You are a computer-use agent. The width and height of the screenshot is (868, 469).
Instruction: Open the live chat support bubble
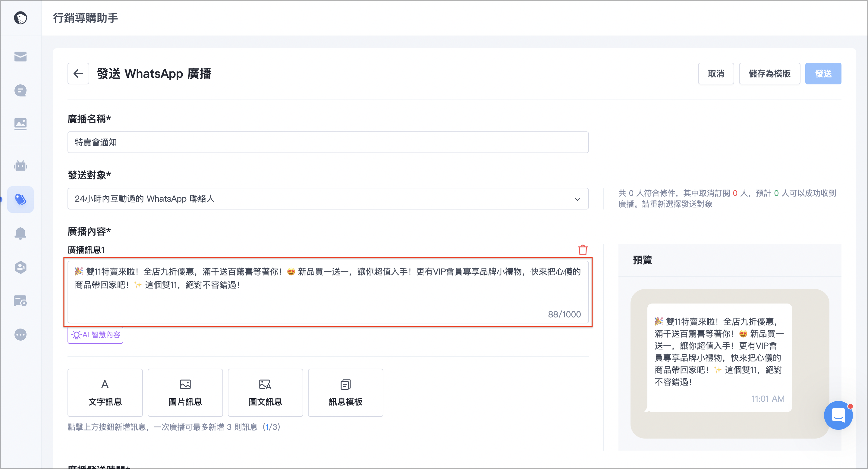tap(838, 415)
